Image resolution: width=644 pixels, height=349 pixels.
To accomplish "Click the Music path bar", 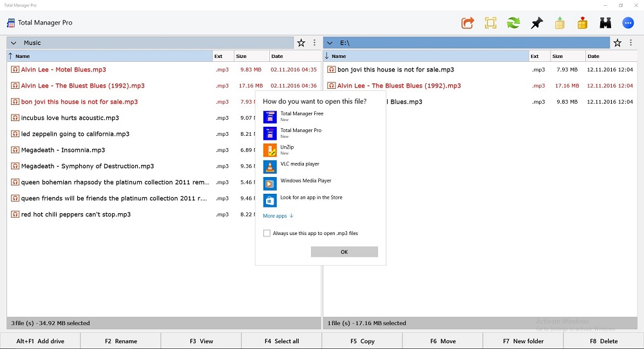I will point(150,42).
